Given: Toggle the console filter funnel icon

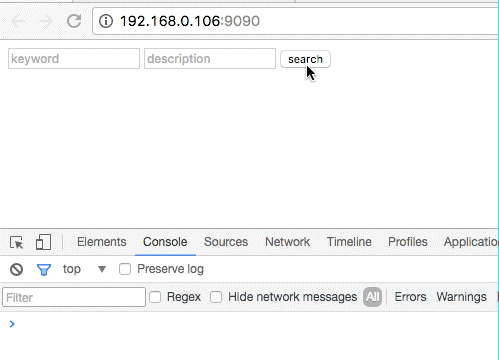Looking at the screenshot, I should (x=44, y=269).
